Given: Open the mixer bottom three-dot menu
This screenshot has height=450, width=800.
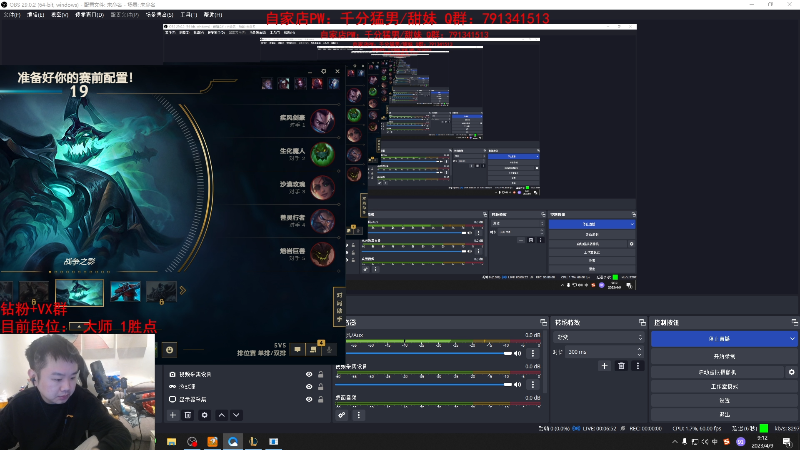Looking at the screenshot, I should (359, 415).
